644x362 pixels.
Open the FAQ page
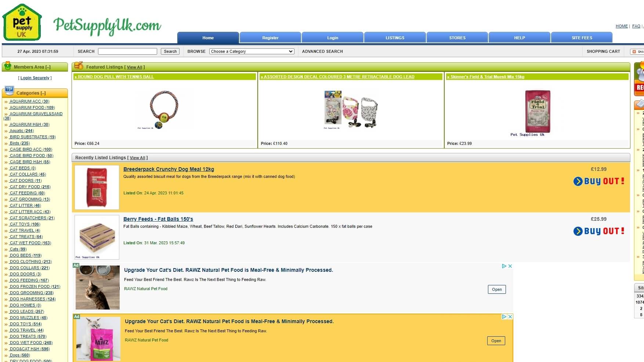(x=636, y=26)
